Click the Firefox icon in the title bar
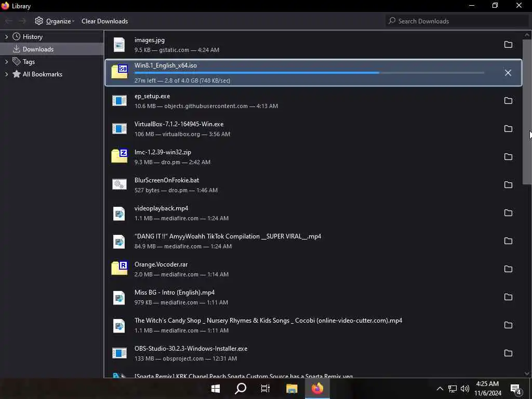The height and width of the screenshot is (399, 532). tap(5, 6)
